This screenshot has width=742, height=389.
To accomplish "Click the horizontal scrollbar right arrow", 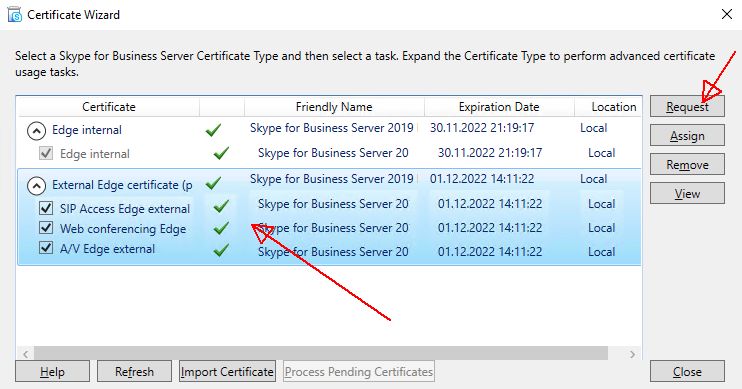I will [x=633, y=354].
